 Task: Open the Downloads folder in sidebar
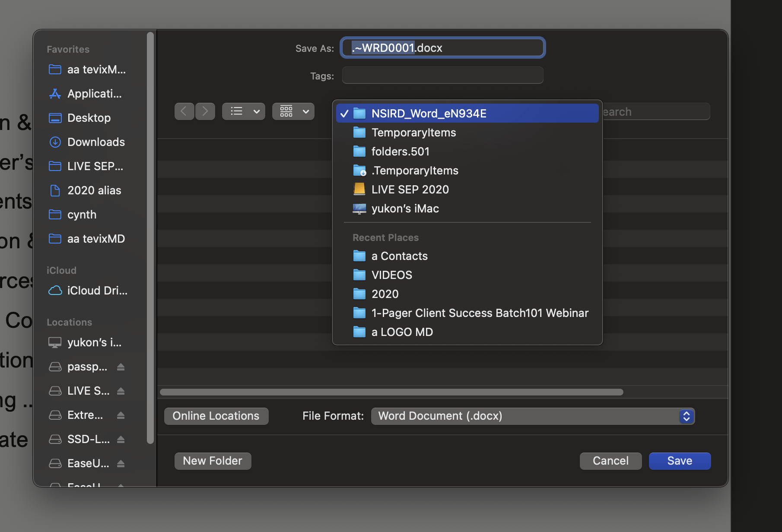[x=95, y=142]
